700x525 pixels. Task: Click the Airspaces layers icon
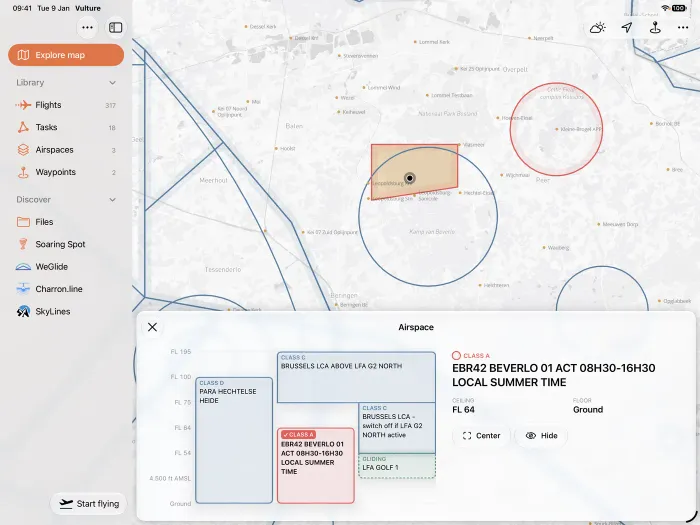click(x=23, y=150)
